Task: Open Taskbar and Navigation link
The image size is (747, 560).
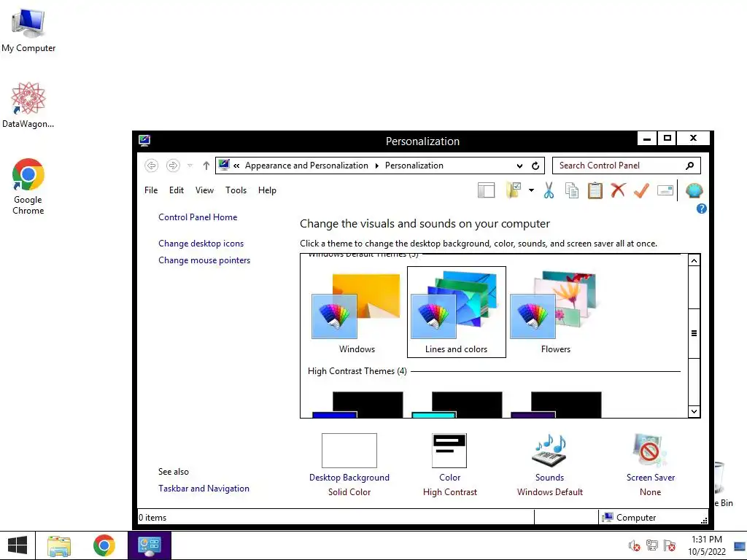Action: pyautogui.click(x=204, y=488)
